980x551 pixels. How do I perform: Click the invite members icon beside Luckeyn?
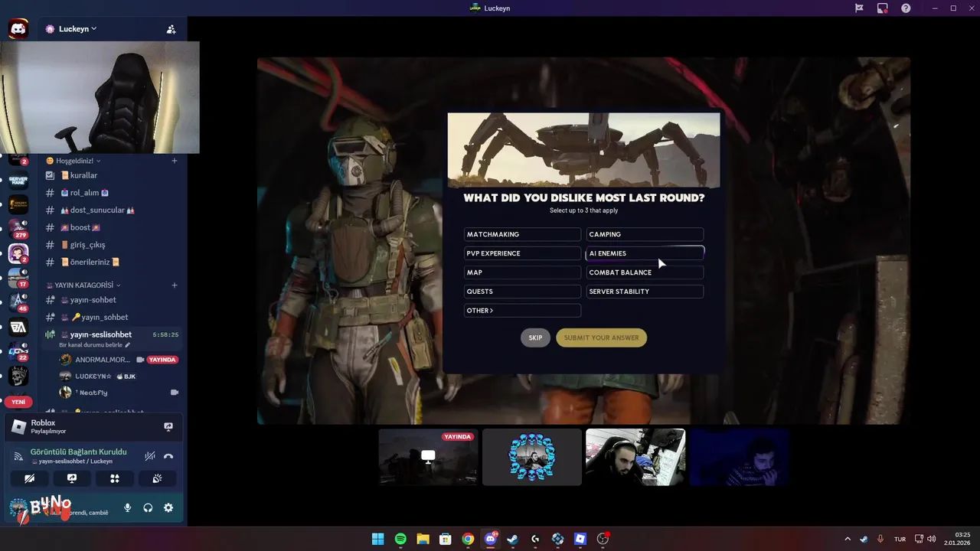coord(171,29)
